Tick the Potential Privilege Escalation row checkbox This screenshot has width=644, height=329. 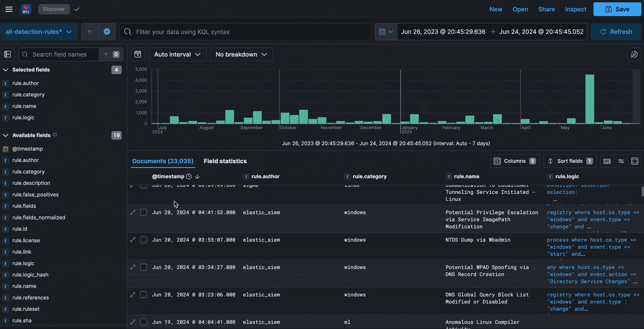(144, 212)
